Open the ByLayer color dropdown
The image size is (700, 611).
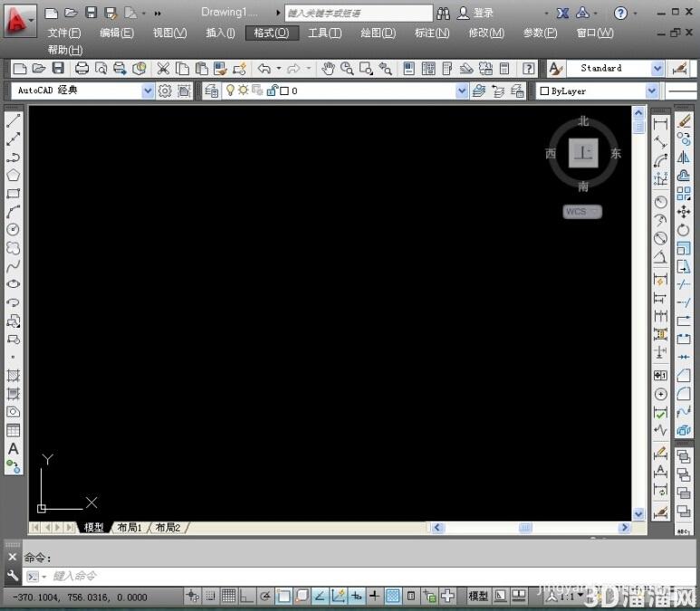[652, 91]
